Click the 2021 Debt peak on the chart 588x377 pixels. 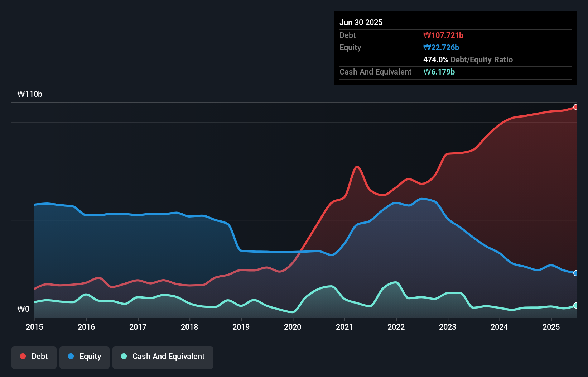pos(357,167)
